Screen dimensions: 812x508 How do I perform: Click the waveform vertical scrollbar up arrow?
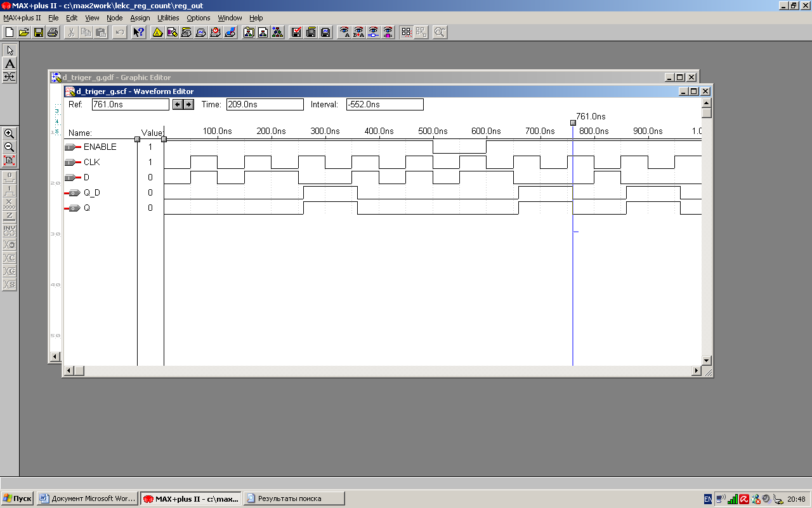707,104
